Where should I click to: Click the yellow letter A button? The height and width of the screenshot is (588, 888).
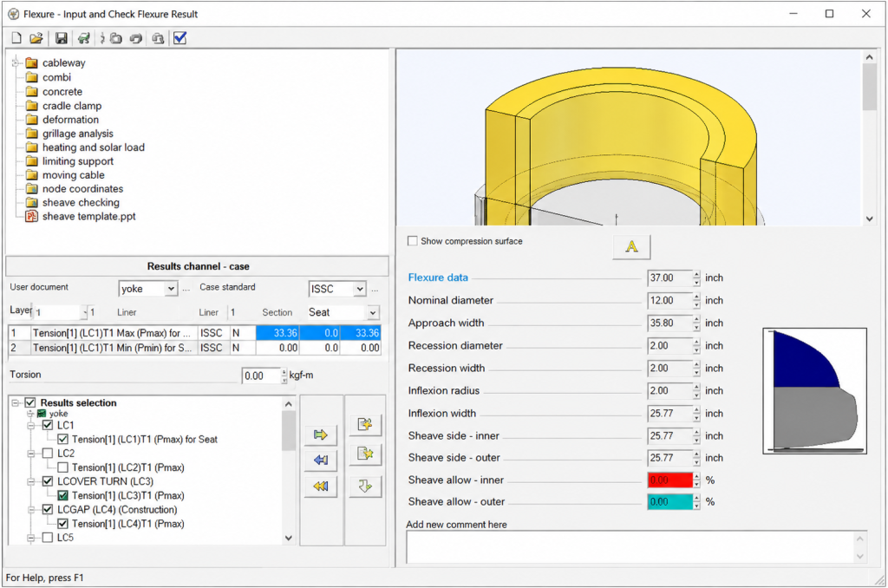point(631,247)
